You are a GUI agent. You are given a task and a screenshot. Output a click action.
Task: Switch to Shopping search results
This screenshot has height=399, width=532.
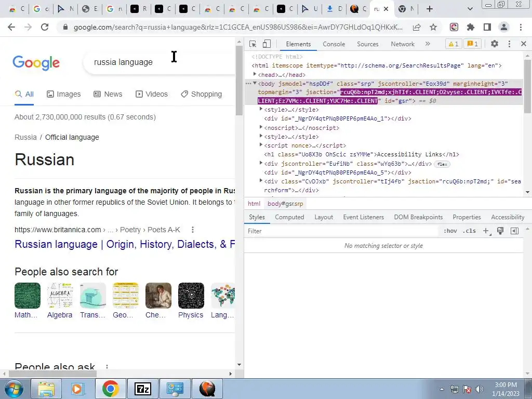201,95
